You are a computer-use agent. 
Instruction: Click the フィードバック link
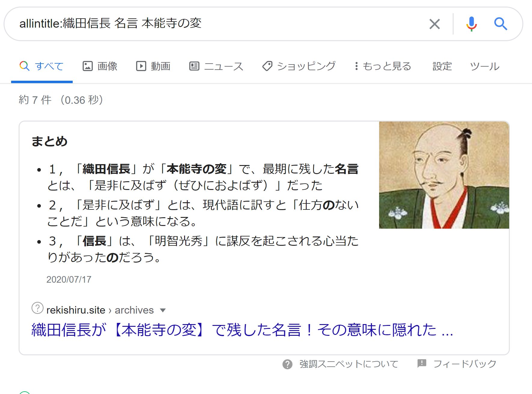pyautogui.click(x=465, y=364)
